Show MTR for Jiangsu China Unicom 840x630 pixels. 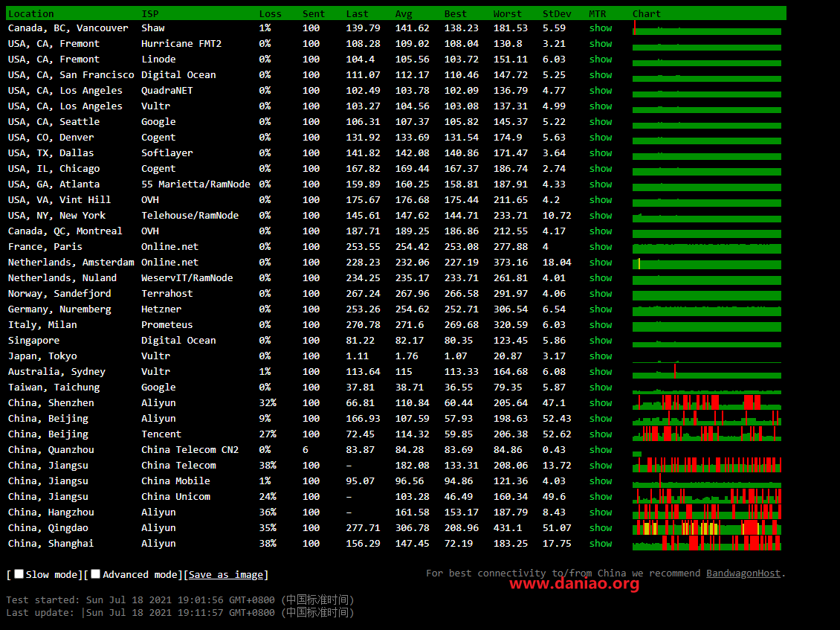point(601,496)
